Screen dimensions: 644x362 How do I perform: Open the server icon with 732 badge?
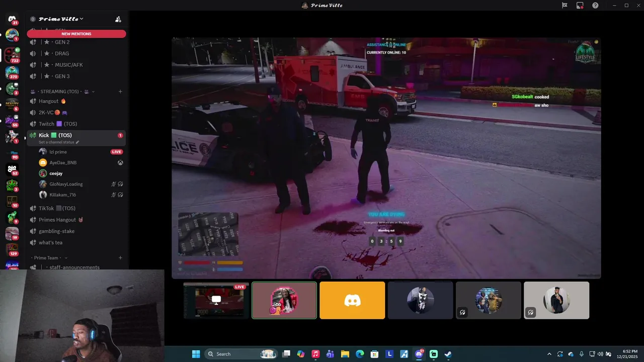click(x=12, y=55)
